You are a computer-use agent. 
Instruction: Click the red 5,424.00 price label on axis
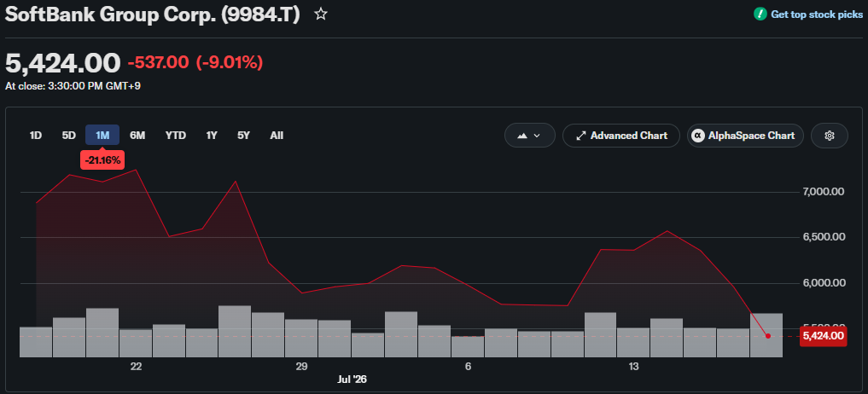pyautogui.click(x=823, y=335)
